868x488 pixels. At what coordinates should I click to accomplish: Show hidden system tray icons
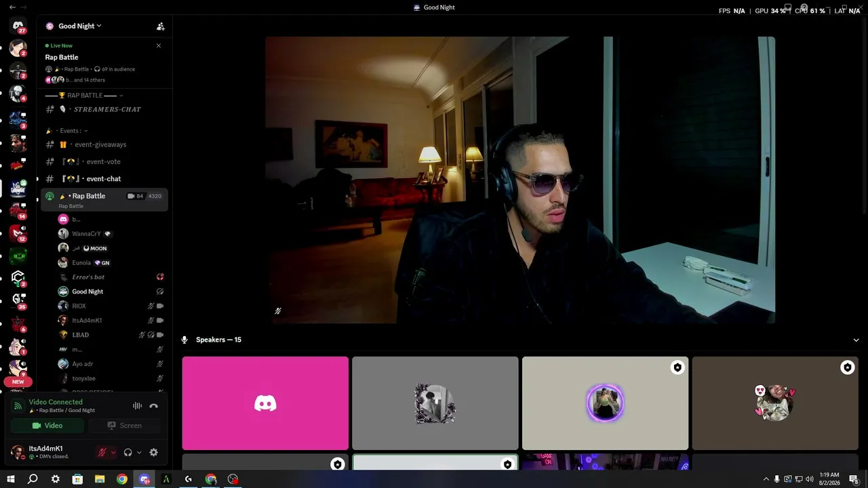click(766, 479)
